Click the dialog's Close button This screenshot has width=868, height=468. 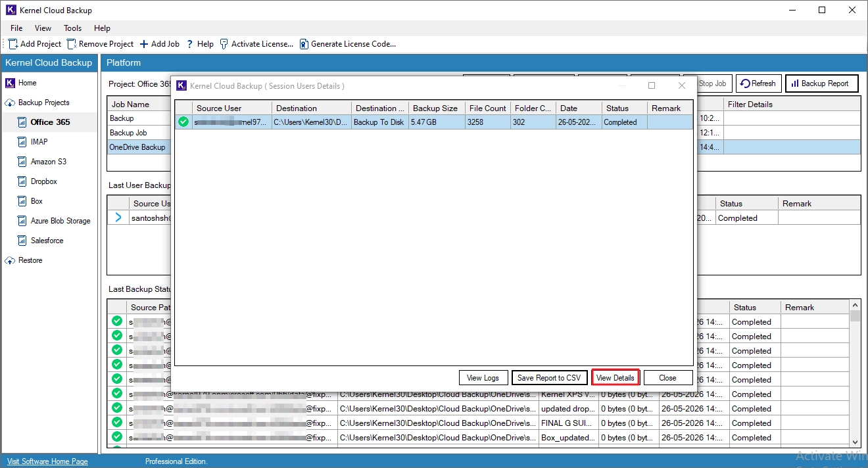(668, 378)
